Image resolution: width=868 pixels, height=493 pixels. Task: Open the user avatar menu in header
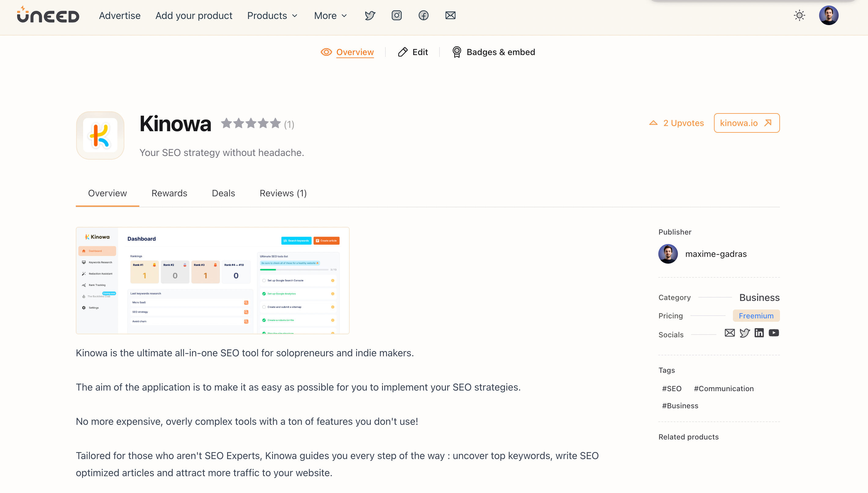point(829,16)
